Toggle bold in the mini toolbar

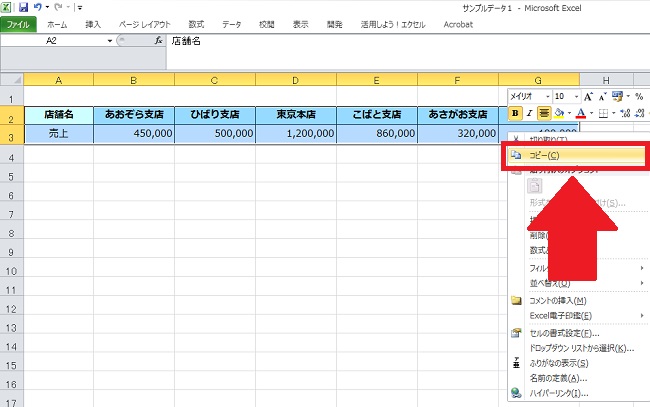[x=515, y=114]
